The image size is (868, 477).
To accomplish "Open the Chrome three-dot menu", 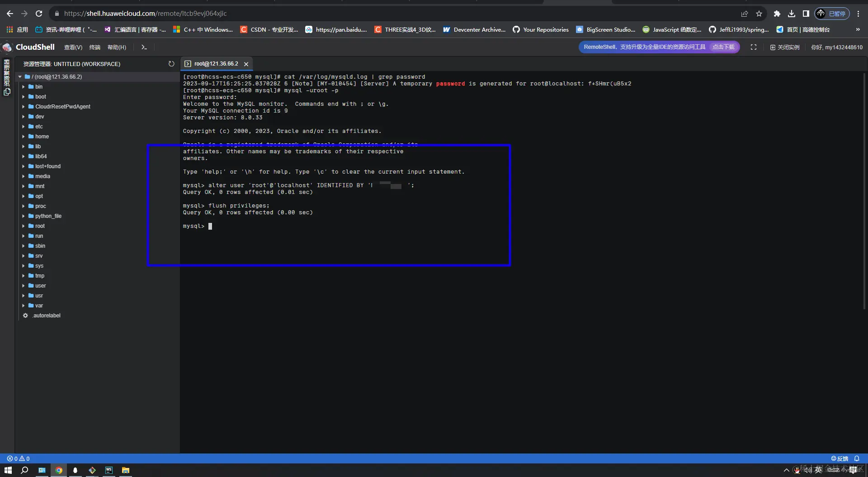I will (858, 14).
